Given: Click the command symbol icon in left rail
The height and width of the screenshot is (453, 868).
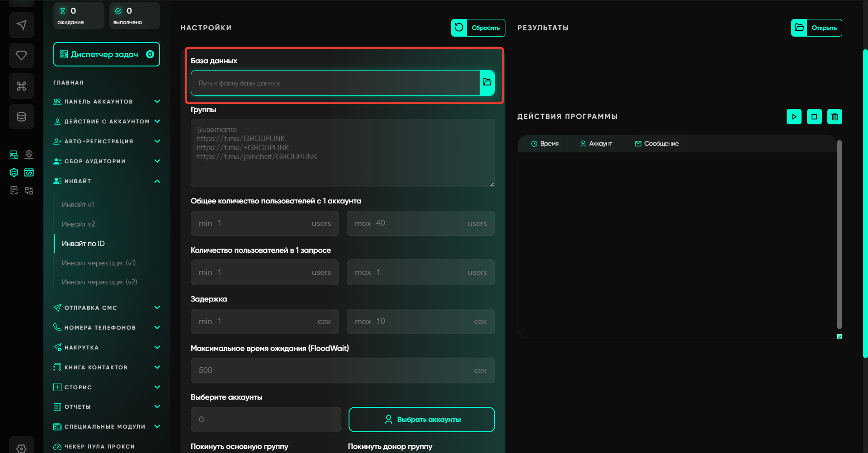Looking at the screenshot, I should tap(21, 86).
